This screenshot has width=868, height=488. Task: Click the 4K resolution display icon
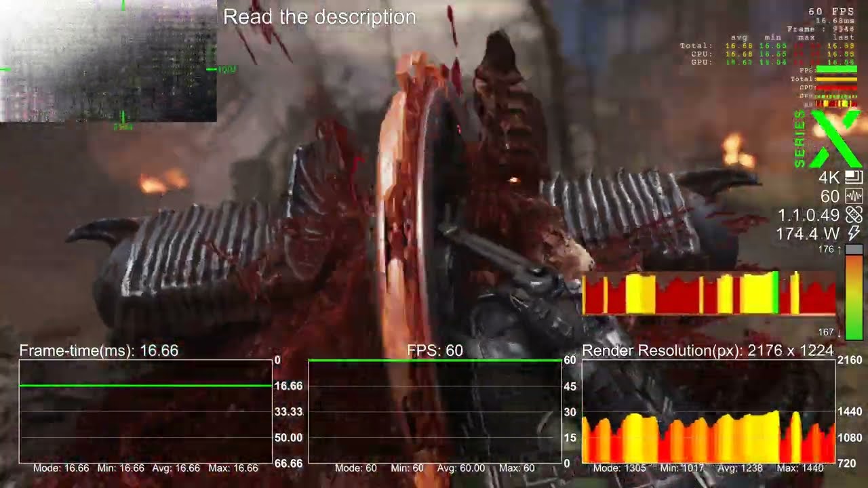(x=854, y=178)
